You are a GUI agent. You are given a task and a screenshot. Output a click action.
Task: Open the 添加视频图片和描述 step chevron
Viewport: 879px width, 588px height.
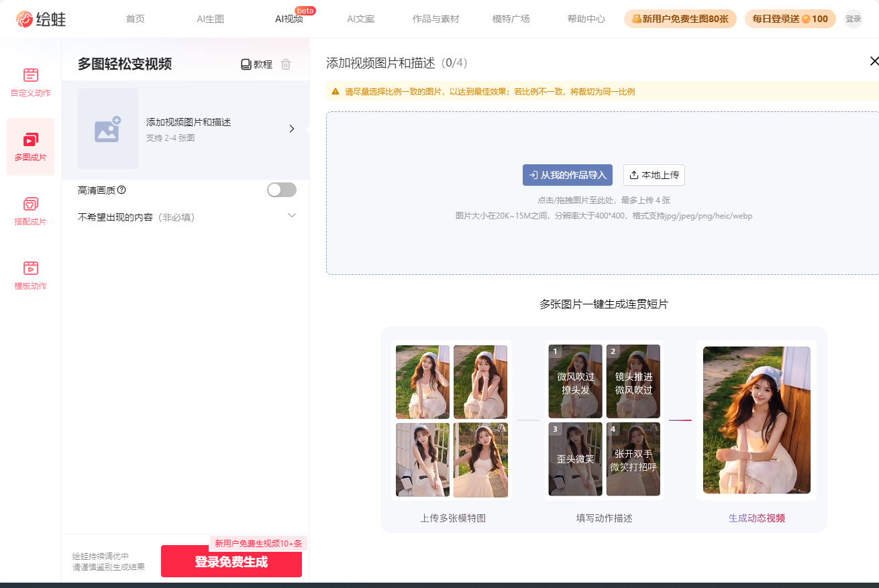click(292, 129)
